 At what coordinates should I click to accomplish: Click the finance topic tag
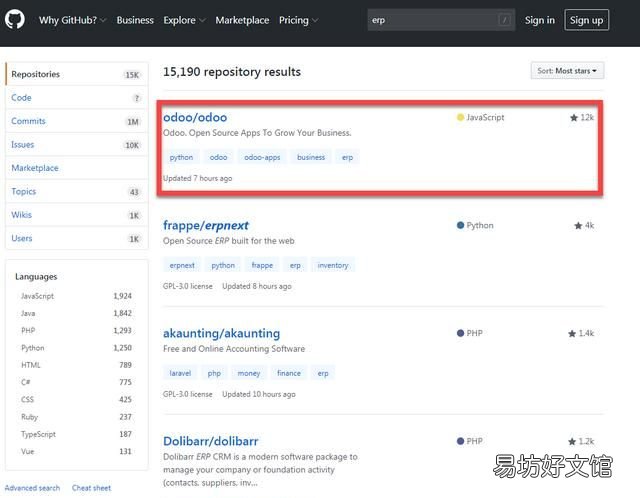point(289,373)
